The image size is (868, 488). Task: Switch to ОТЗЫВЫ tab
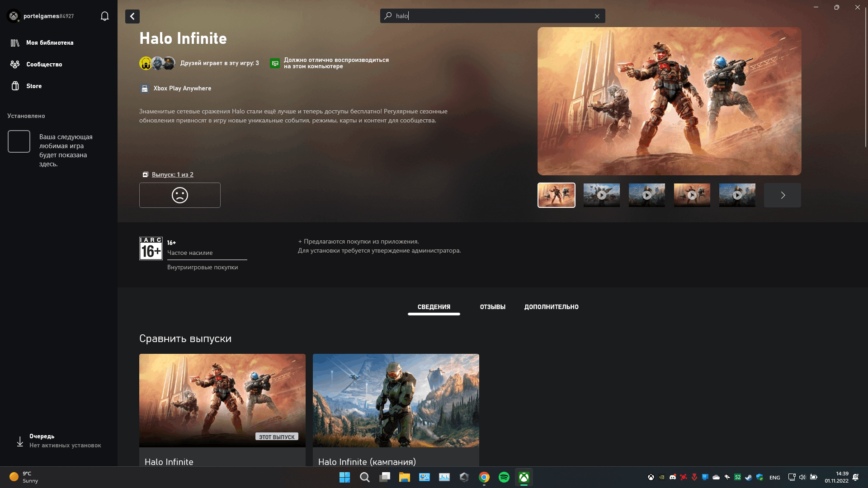click(x=492, y=307)
